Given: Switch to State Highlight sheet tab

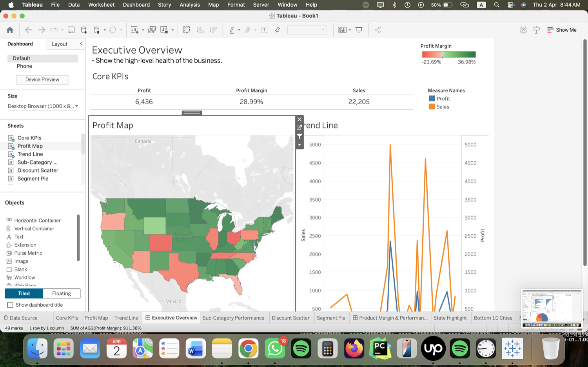Looking at the screenshot, I should (450, 318).
